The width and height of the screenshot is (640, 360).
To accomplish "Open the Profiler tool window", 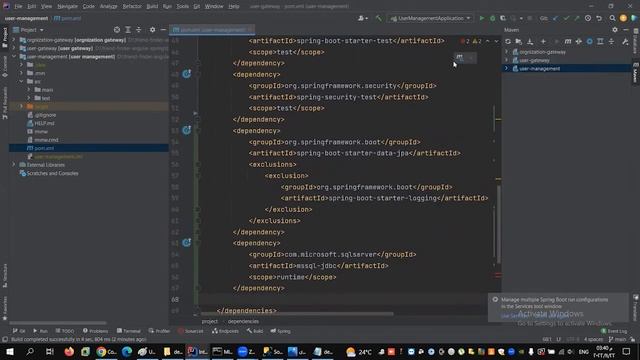I will point(159,331).
